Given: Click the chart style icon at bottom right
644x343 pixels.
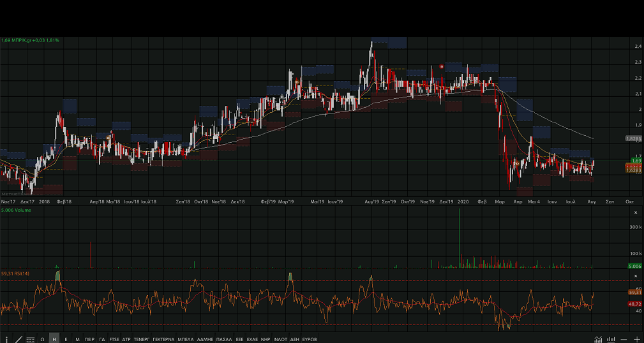Looking at the screenshot, I should pos(598,339).
